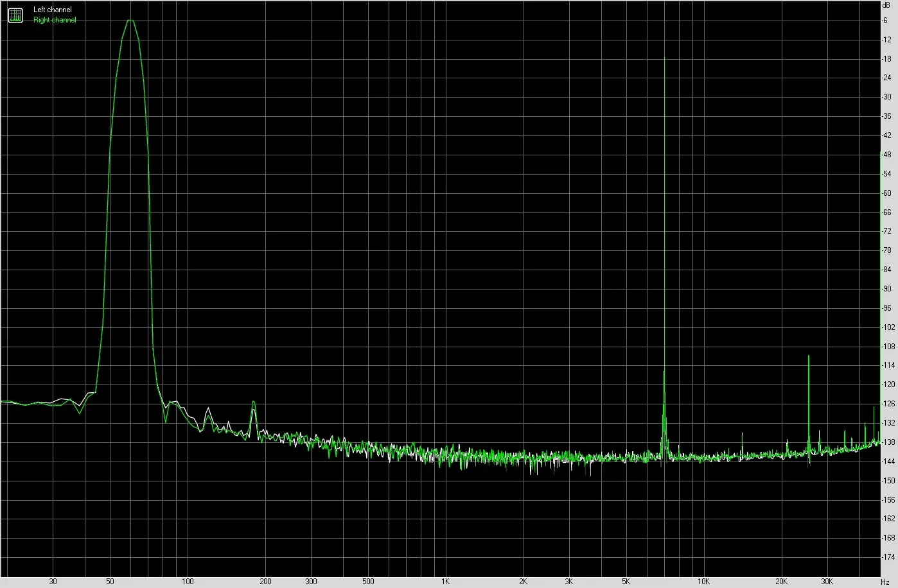Click the -144 dB axis label
The image size is (898, 588).
pos(888,462)
